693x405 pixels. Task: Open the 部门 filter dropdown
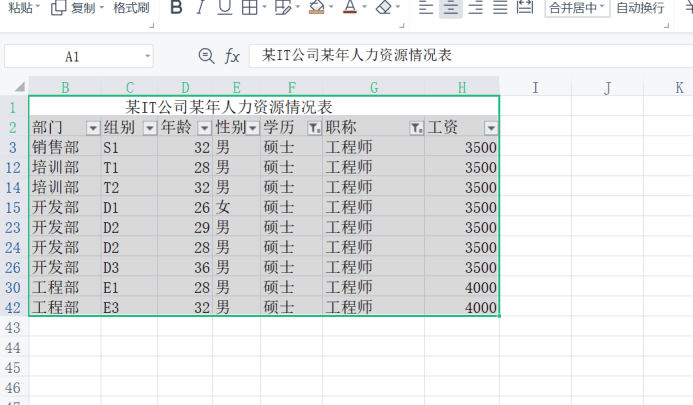pyautogui.click(x=93, y=128)
